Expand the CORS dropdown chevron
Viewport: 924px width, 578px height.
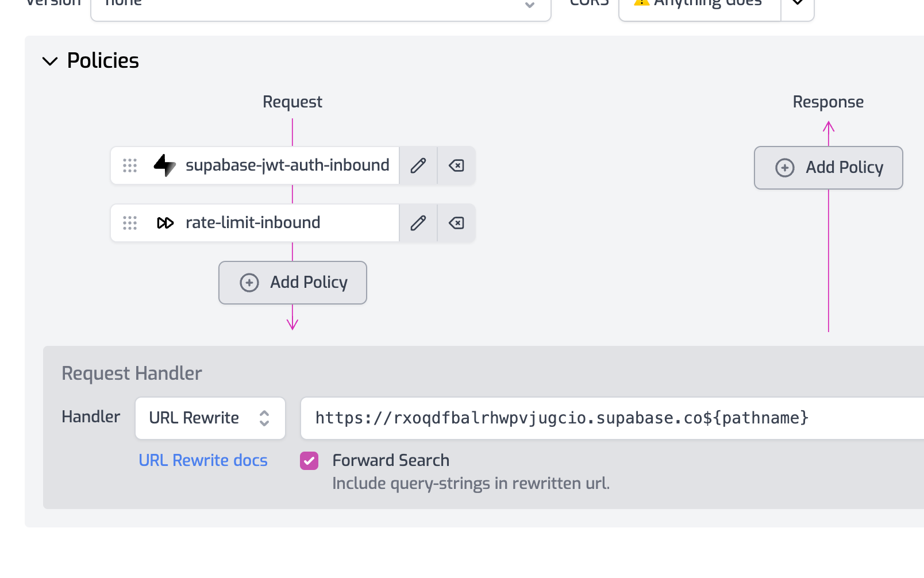coord(798,3)
